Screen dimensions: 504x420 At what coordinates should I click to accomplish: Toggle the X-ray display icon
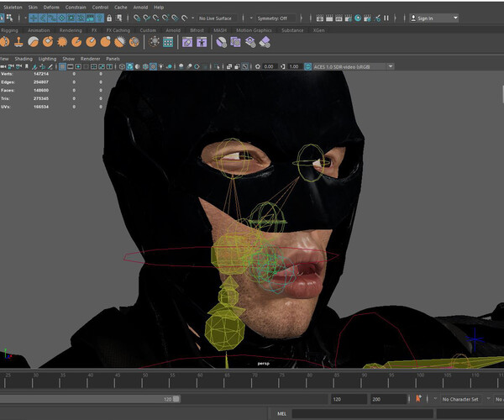pyautogui.click(x=229, y=67)
